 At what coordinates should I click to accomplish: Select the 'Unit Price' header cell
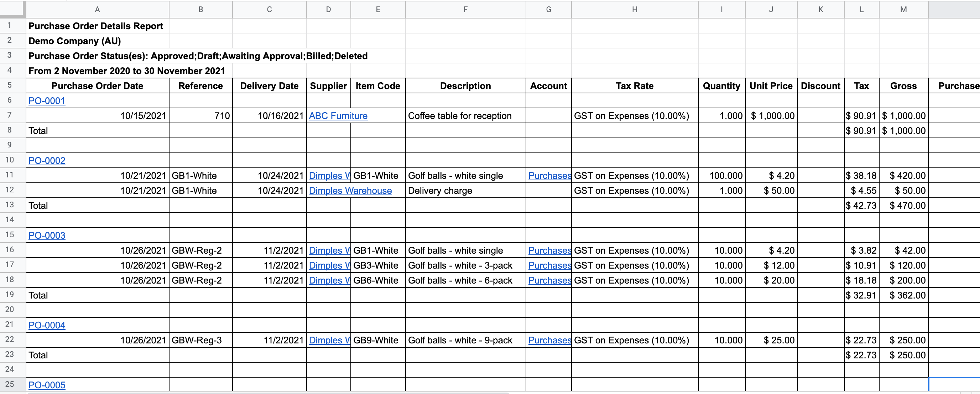pos(771,86)
